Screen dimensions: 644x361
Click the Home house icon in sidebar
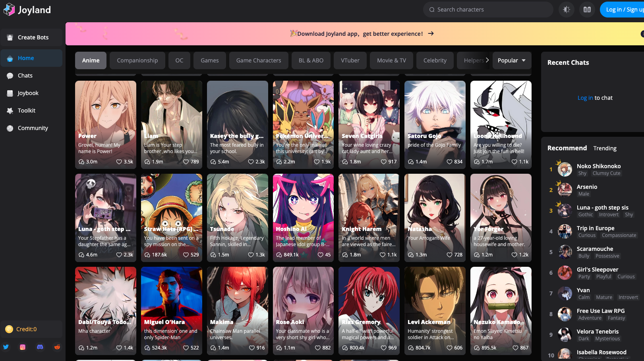coord(10,58)
